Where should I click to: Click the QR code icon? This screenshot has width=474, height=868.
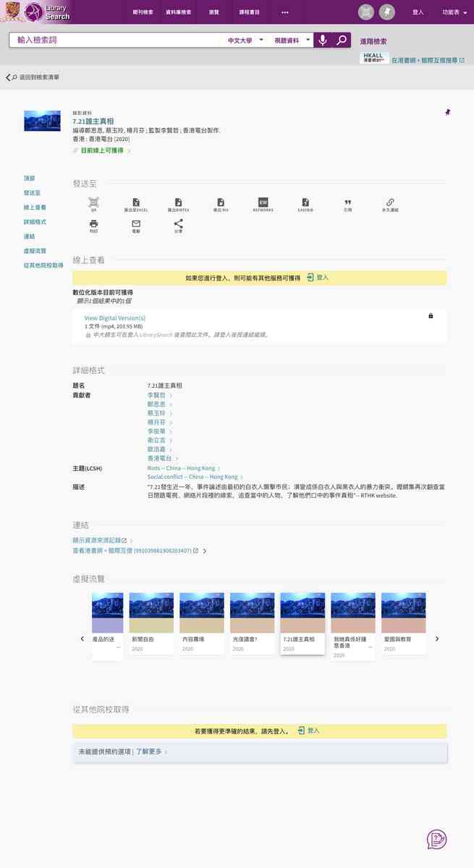(93, 204)
